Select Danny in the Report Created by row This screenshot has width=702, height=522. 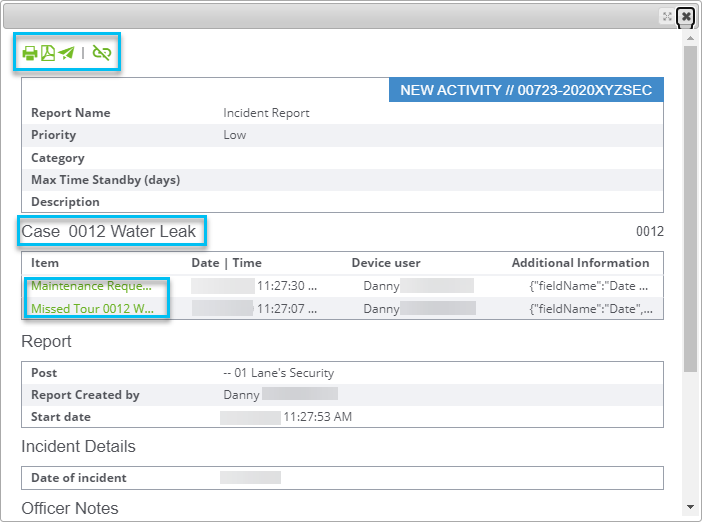pyautogui.click(x=241, y=395)
